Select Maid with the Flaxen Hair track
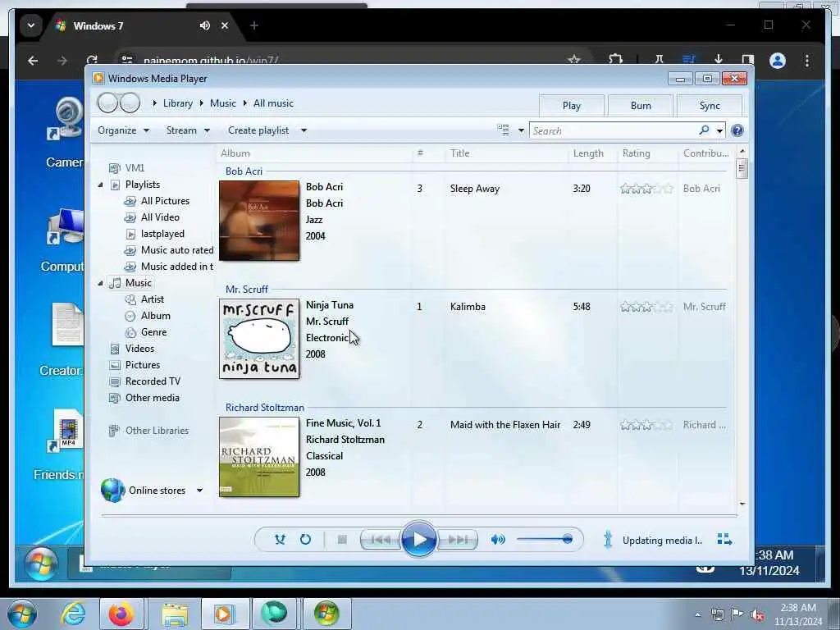This screenshot has height=630, width=840. click(x=505, y=425)
